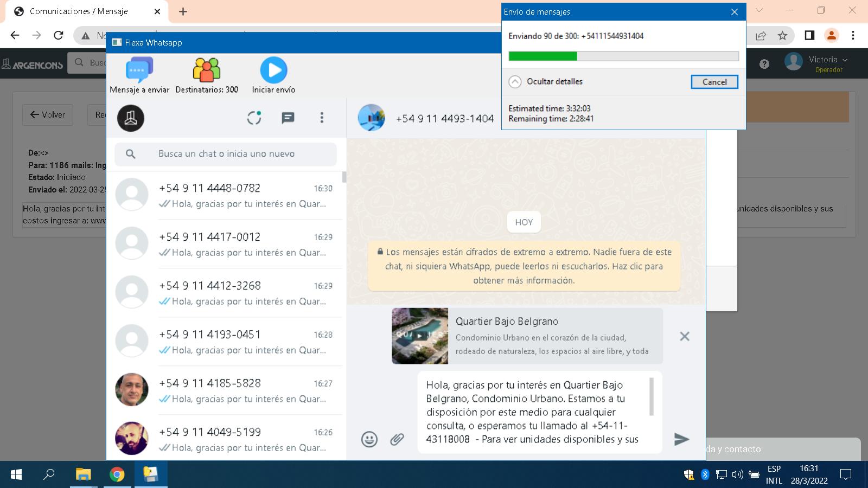Open Mensaje a enviar chat bubble icon
The height and width of the screenshot is (488, 868).
[x=139, y=70]
